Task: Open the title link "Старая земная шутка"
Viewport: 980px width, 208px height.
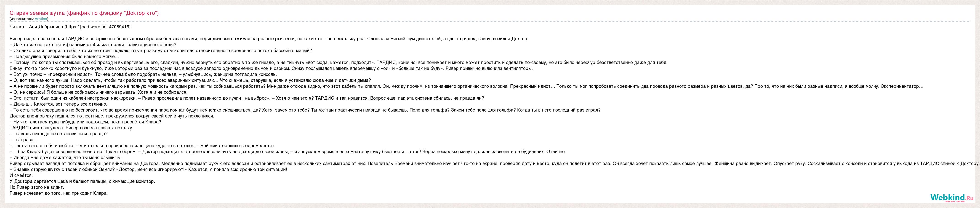Action: coord(84,13)
